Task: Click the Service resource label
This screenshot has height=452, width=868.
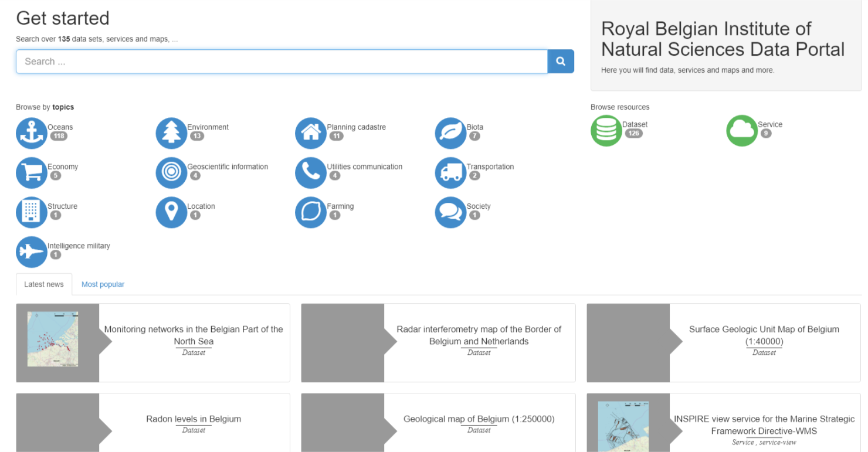Action: 770,125
